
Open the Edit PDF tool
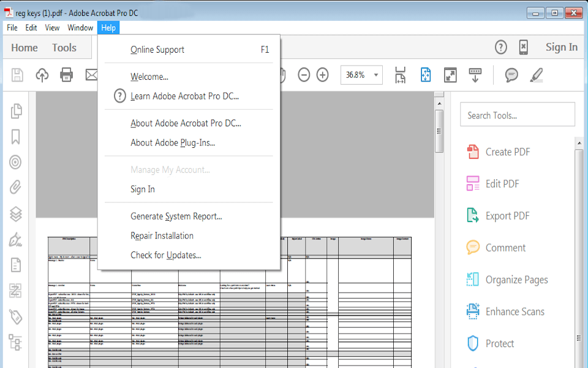coord(492,183)
